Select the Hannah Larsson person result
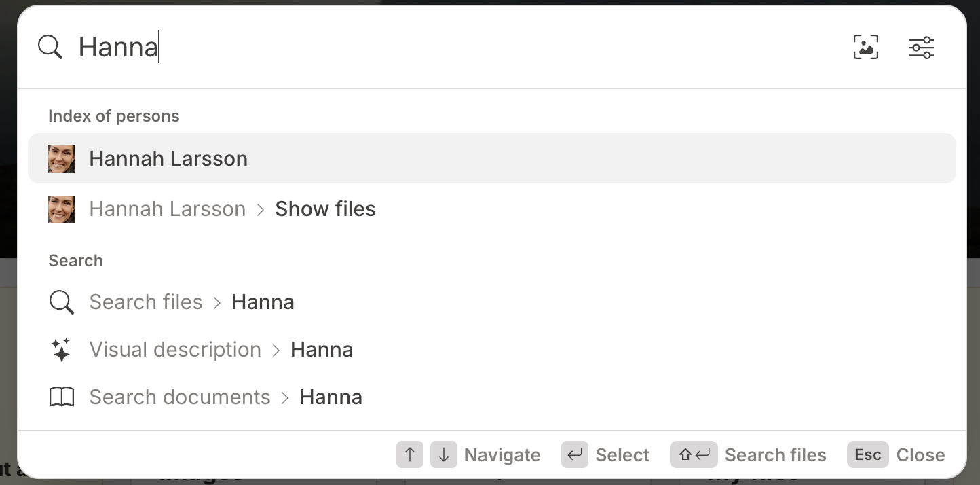The height and width of the screenshot is (485, 980). pos(491,158)
